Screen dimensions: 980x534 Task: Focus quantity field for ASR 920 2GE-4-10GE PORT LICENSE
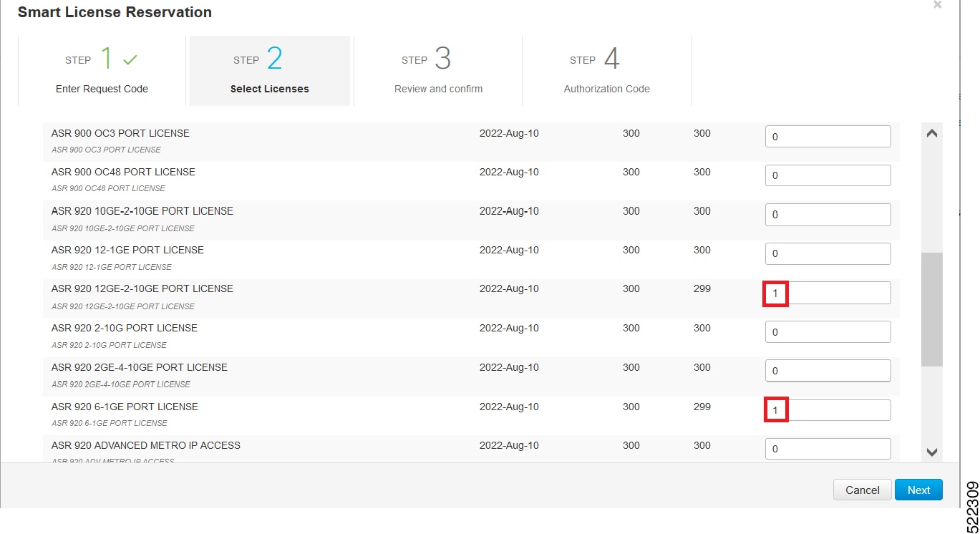[x=828, y=371]
